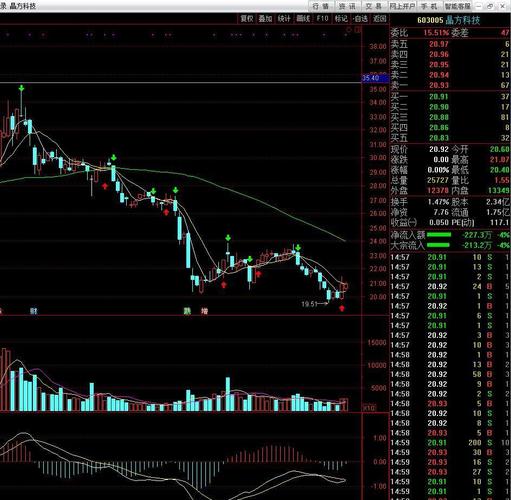
Task: Select the 买三 20.88 bid row
Action: pyautogui.click(x=450, y=117)
